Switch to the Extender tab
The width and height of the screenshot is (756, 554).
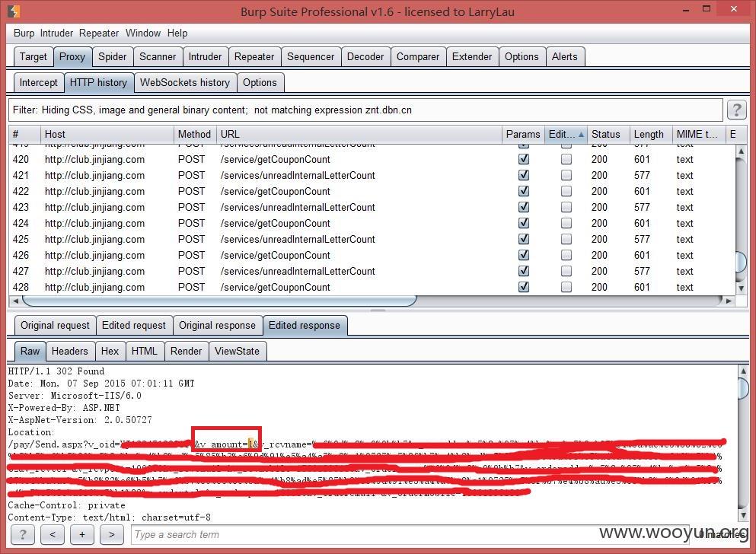(472, 57)
